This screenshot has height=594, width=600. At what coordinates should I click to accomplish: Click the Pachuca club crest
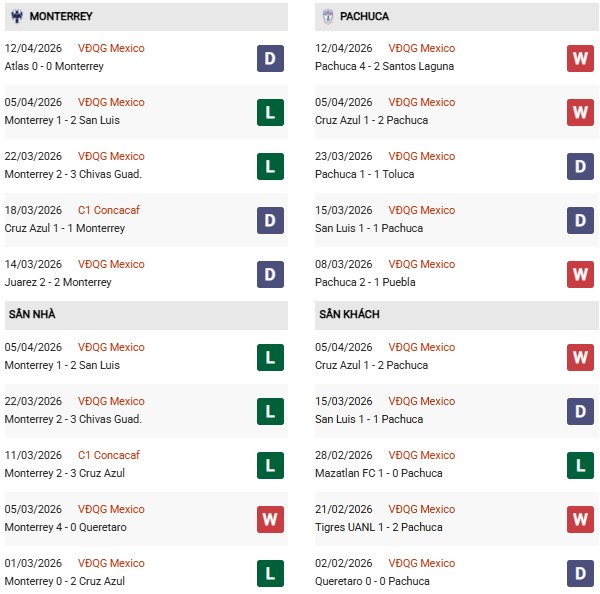pyautogui.click(x=328, y=17)
